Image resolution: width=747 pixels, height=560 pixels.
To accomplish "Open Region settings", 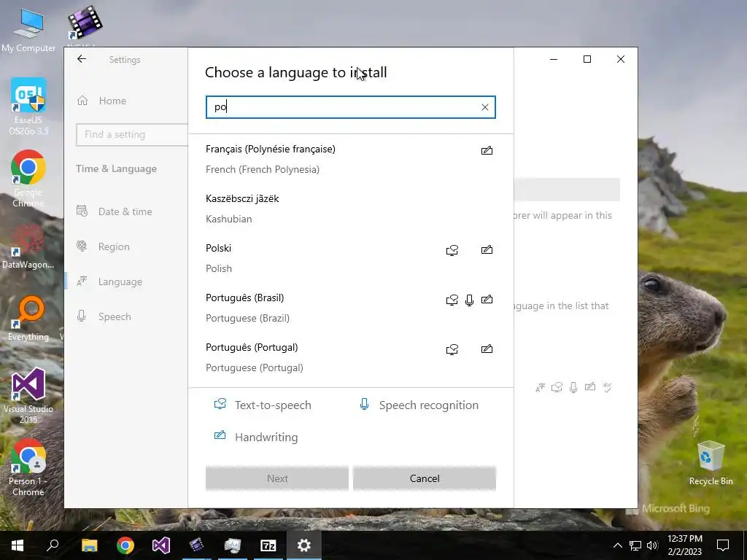I will click(x=113, y=246).
